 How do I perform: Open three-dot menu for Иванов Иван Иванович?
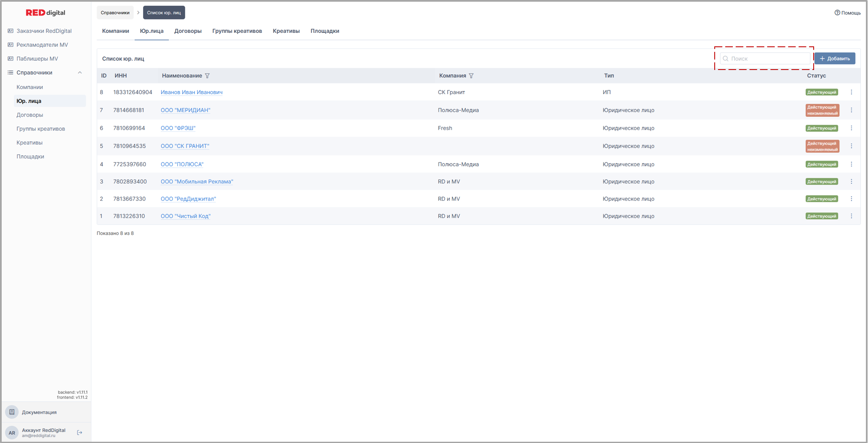click(851, 92)
